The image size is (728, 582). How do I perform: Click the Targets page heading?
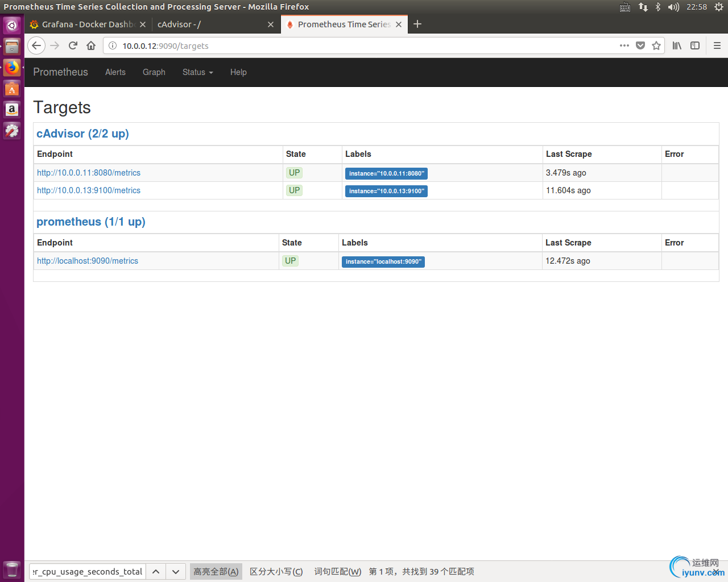click(x=62, y=107)
